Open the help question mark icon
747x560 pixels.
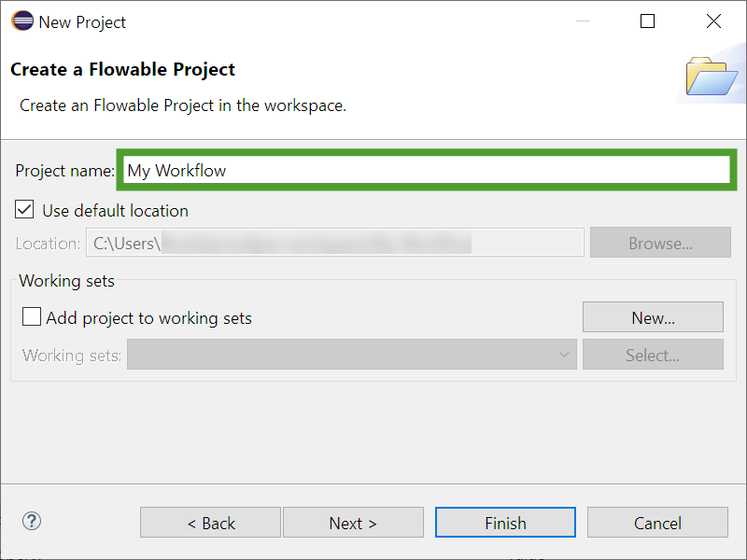click(x=32, y=522)
